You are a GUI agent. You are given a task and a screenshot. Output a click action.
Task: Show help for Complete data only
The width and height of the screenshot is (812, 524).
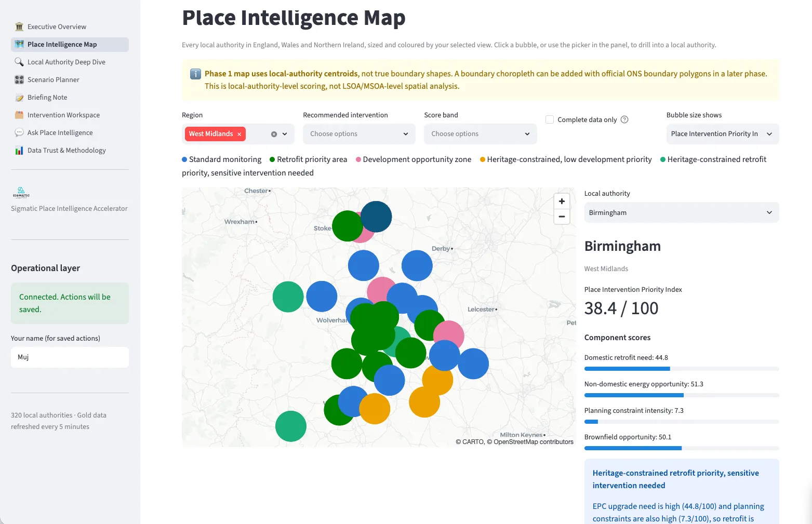point(624,119)
